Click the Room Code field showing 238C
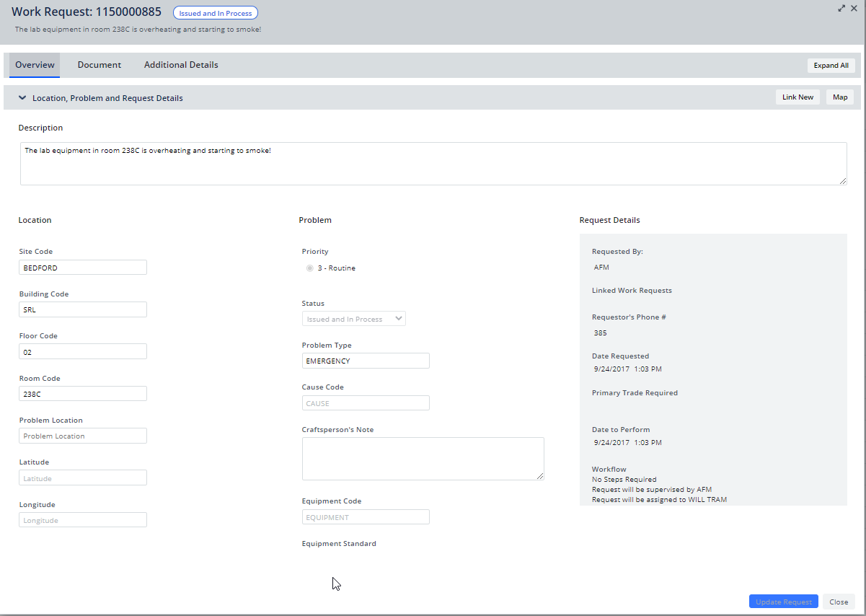This screenshot has height=616, width=866. 82,393
